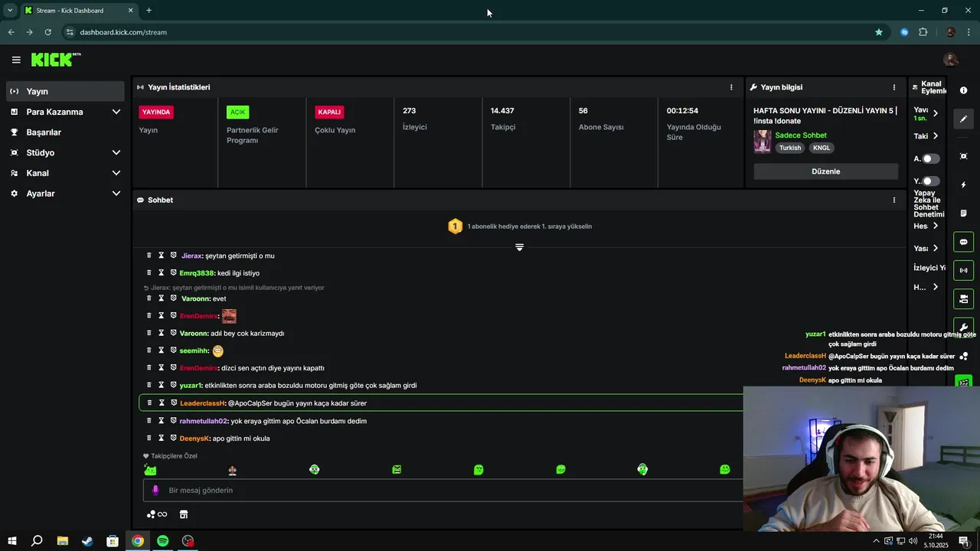This screenshot has width=980, height=551.
Task: Open the channel points icon below the chat input
Action: (156, 515)
